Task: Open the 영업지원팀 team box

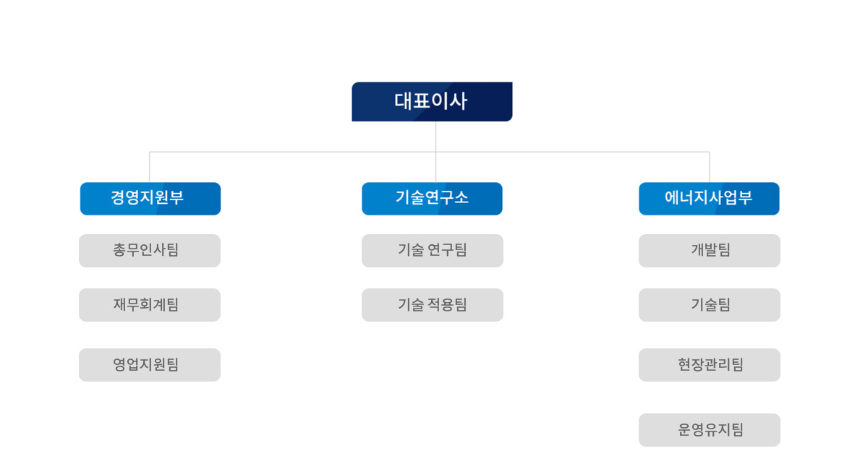Action: pyautogui.click(x=150, y=365)
